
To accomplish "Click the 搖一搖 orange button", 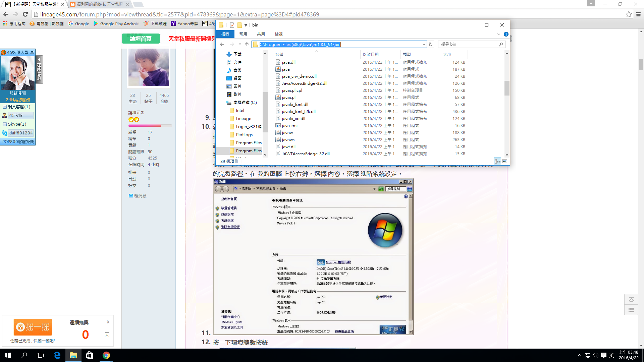I will [33, 327].
